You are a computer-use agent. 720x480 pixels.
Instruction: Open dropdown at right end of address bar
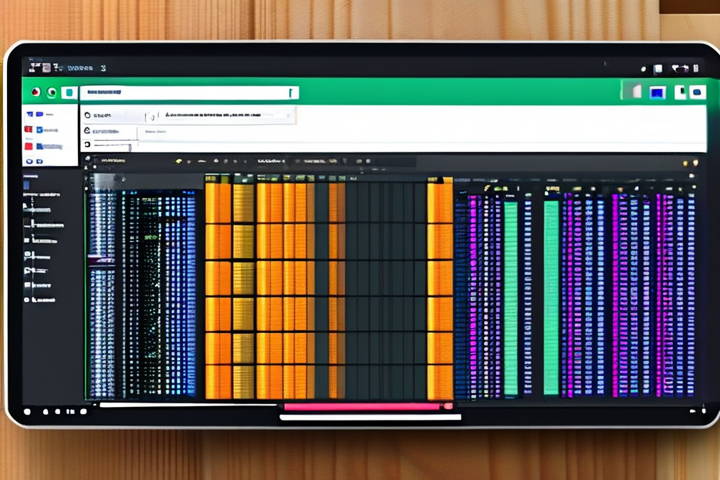click(291, 92)
